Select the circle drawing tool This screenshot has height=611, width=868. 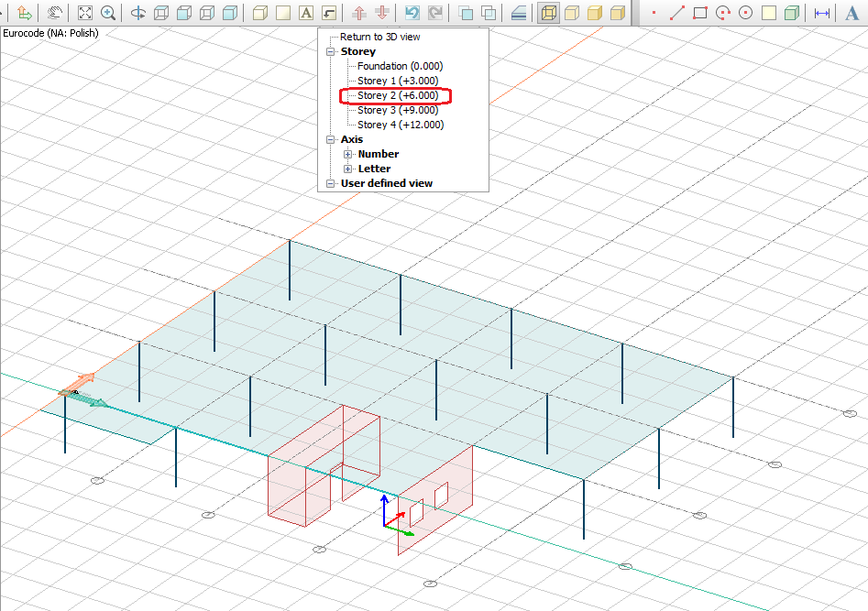[746, 13]
